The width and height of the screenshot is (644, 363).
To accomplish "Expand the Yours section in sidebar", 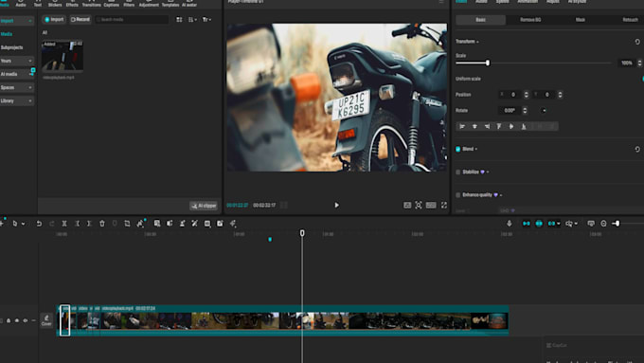I will click(x=17, y=61).
